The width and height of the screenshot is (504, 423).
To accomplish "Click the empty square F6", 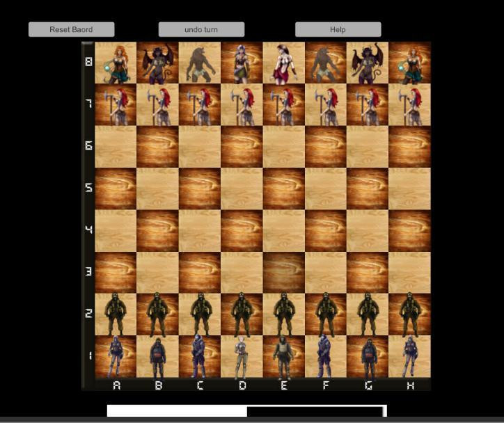I will pyautogui.click(x=326, y=147).
